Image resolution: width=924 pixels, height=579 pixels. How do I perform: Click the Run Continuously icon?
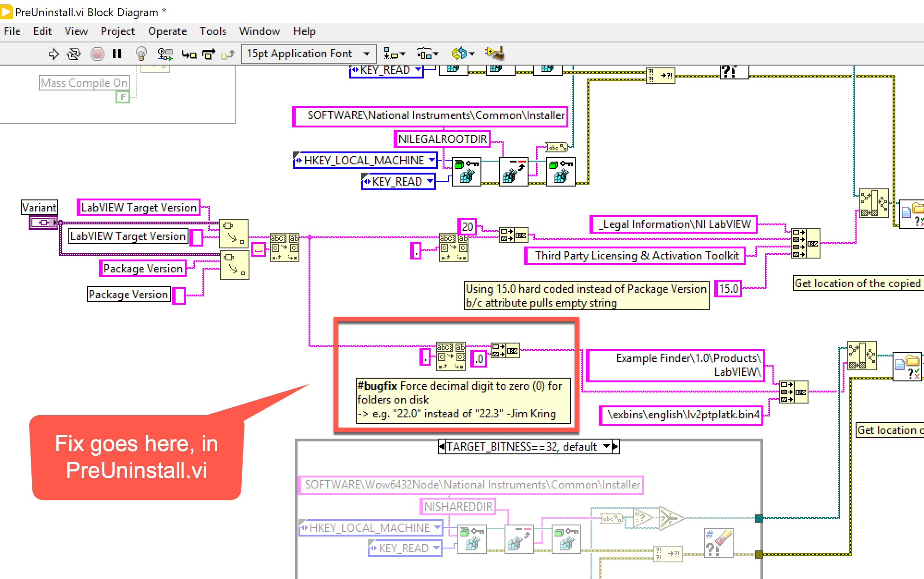73,54
